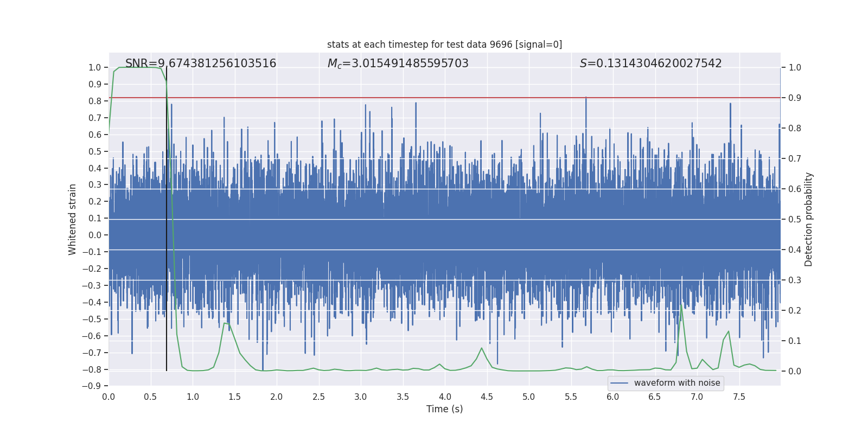Click the 'Detection probability' right axis label
Screen dimensions: 868x434
[x=809, y=219]
